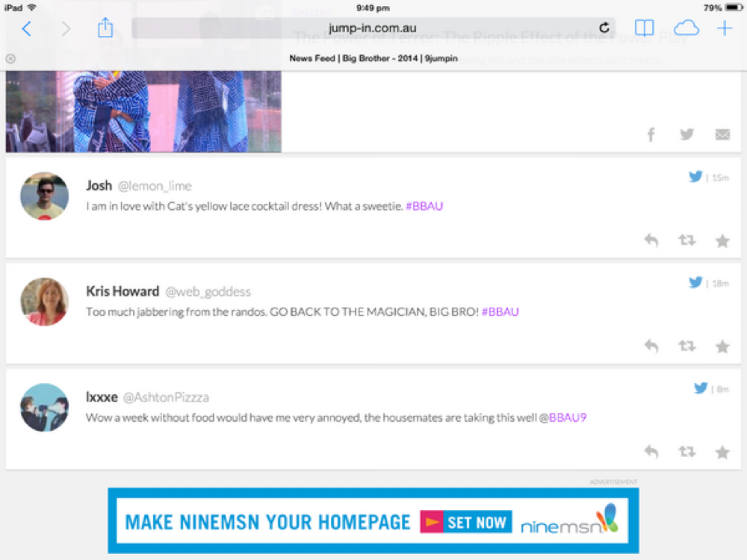Open the Safari share sheet icon

(x=105, y=28)
